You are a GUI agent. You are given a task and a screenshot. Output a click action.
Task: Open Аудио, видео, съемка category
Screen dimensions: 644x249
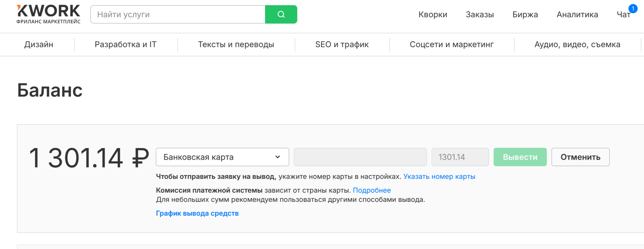coord(577,44)
